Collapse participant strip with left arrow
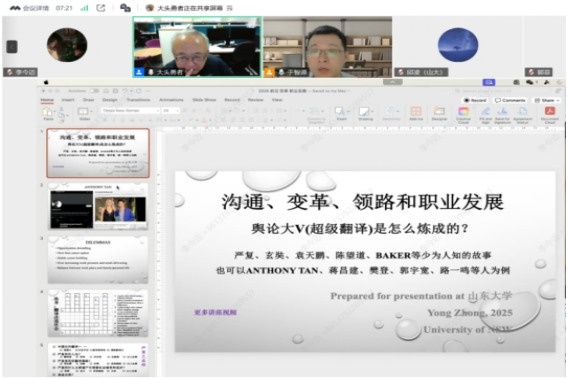 click(x=12, y=47)
